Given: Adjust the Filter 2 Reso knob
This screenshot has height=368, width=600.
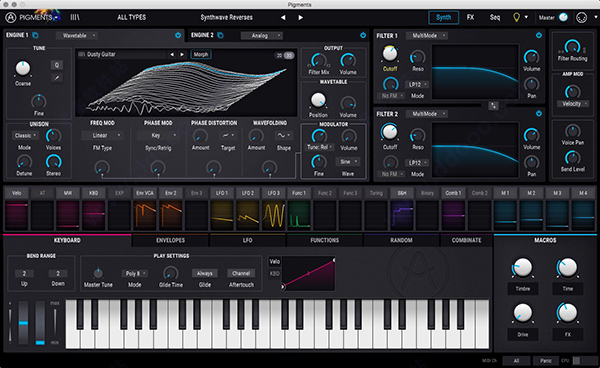Looking at the screenshot, I should 417,135.
